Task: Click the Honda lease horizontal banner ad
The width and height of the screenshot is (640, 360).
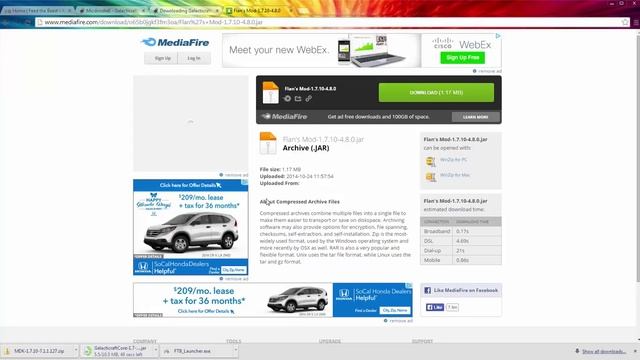Action: 273,300
